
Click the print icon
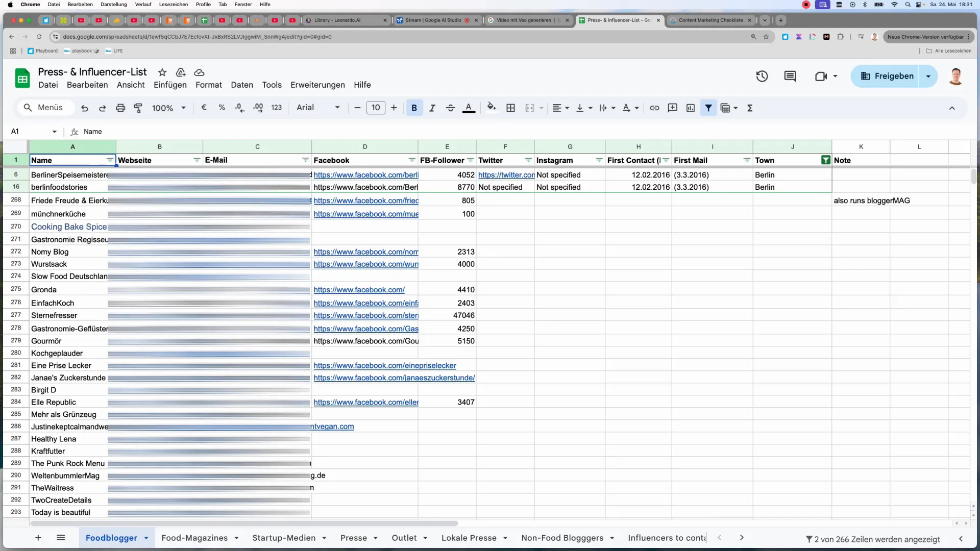click(x=120, y=108)
